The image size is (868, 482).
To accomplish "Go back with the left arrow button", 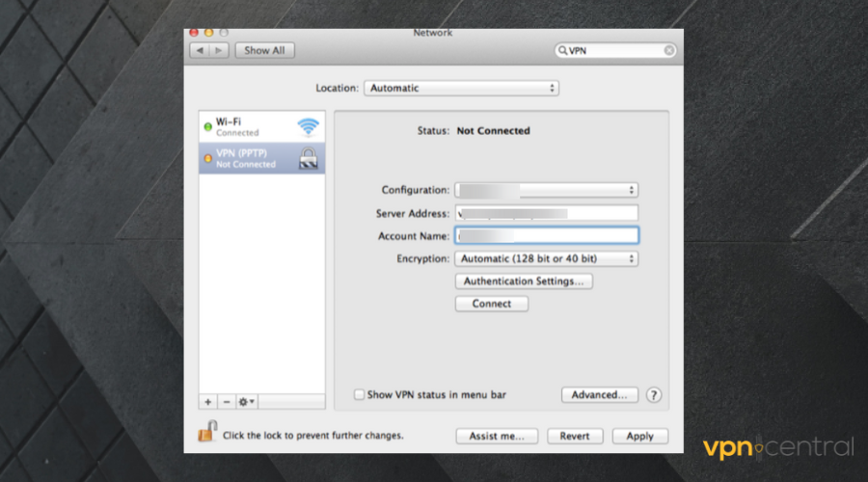I will (x=200, y=50).
